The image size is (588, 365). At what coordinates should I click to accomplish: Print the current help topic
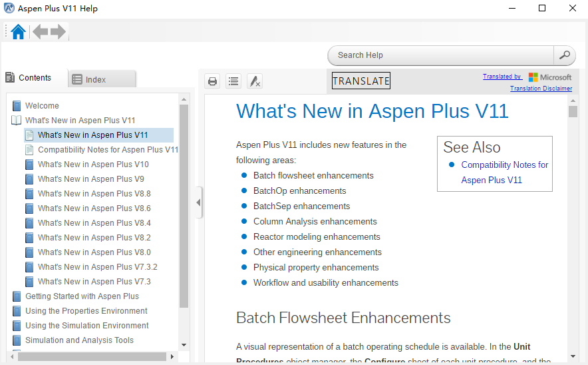point(212,81)
